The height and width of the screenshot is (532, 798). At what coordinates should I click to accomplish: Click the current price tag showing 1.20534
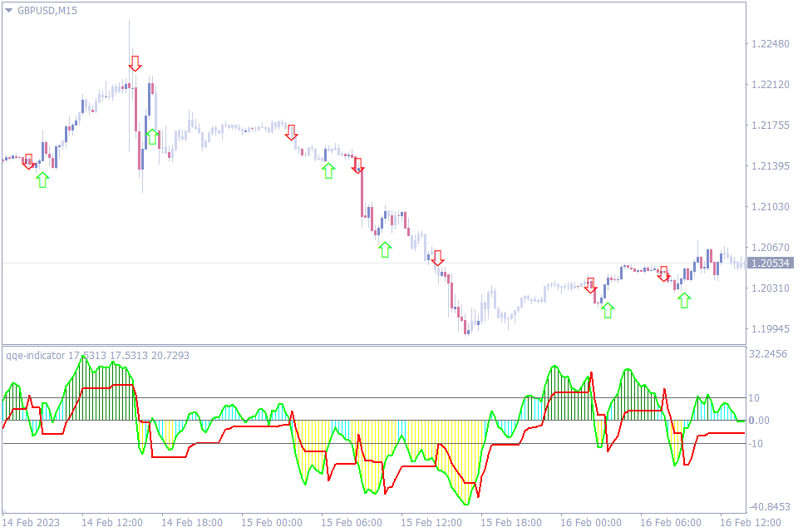771,262
